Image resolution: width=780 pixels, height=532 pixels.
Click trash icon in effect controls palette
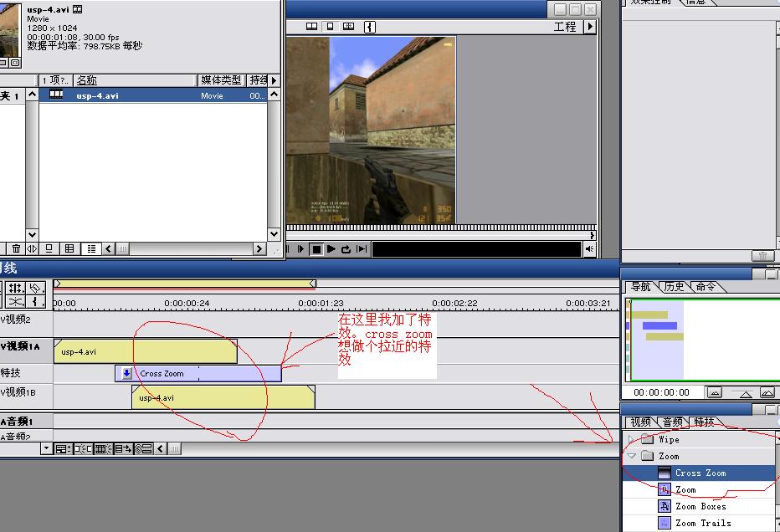click(x=762, y=256)
